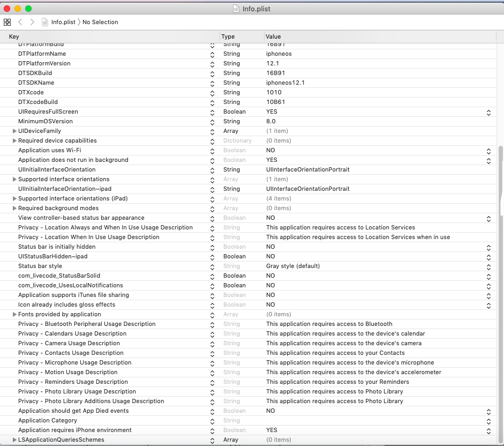504x446 pixels.
Task: Expand the LSApplicationQueriesSchemes array
Action: coord(14,440)
